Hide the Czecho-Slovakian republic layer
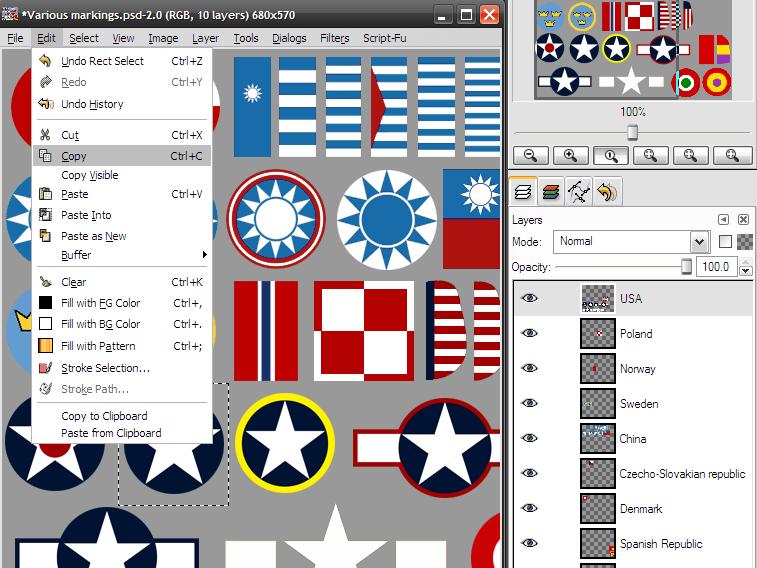757x568 pixels. (530, 473)
